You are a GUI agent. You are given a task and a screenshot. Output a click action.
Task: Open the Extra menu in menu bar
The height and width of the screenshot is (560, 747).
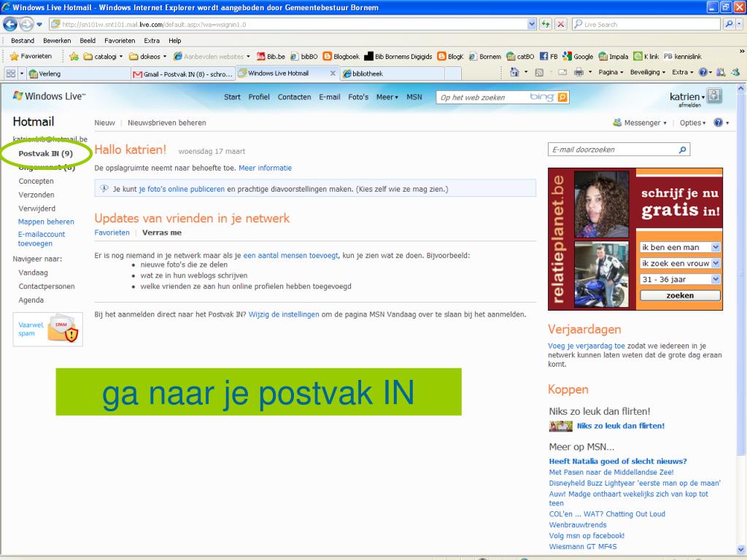pos(152,41)
